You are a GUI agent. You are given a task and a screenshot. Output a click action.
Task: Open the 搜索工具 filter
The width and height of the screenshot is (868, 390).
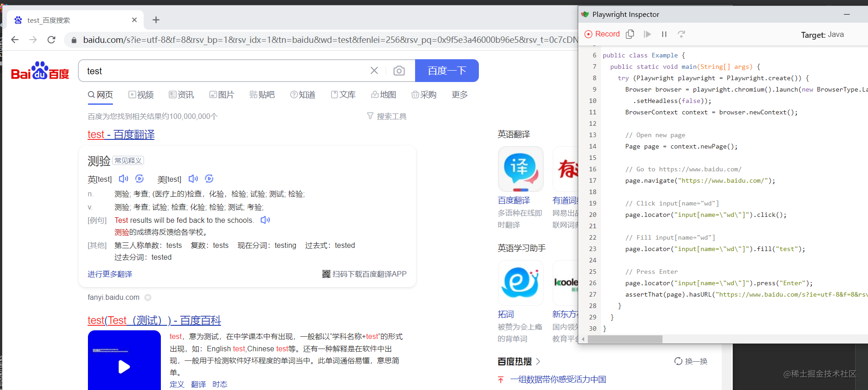(387, 116)
